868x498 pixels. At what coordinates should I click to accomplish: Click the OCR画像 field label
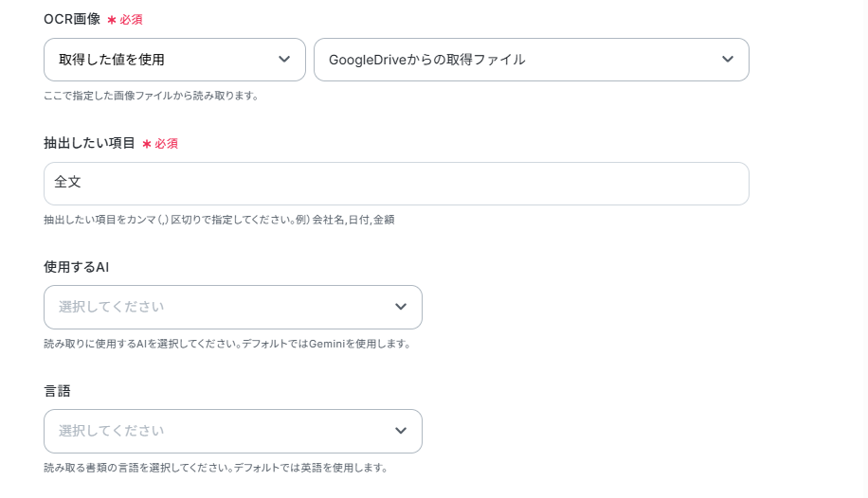[x=72, y=19]
